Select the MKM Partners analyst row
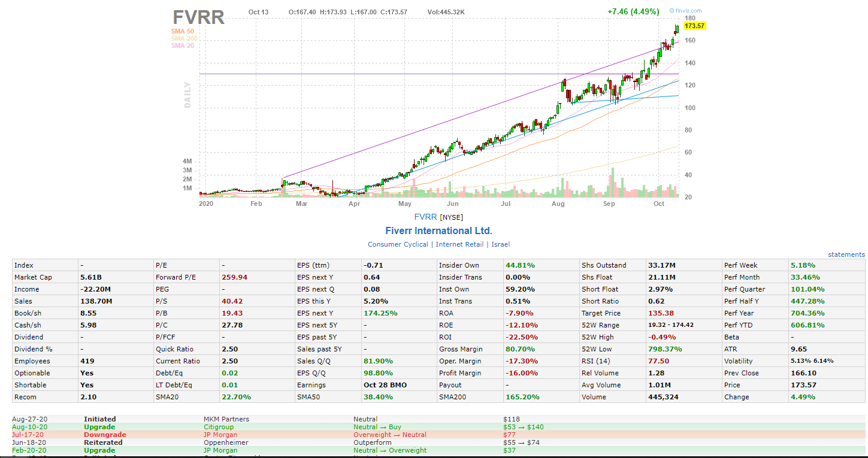Image resolution: width=868 pixels, height=458 pixels. (438, 419)
